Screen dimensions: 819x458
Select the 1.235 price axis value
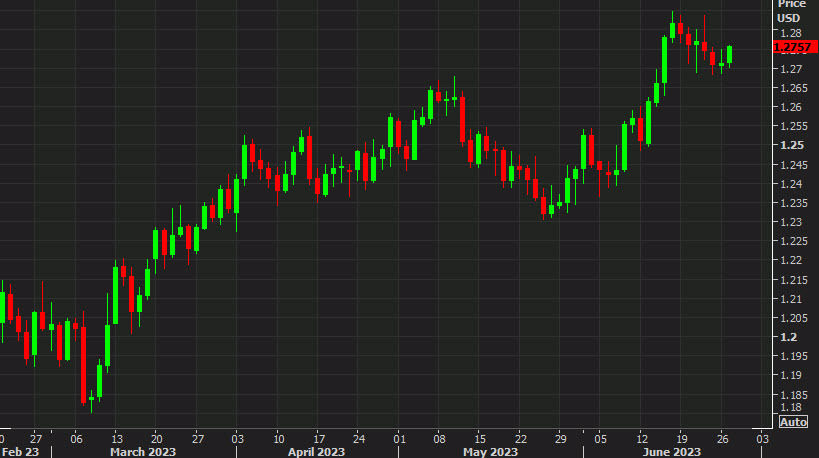(793, 203)
